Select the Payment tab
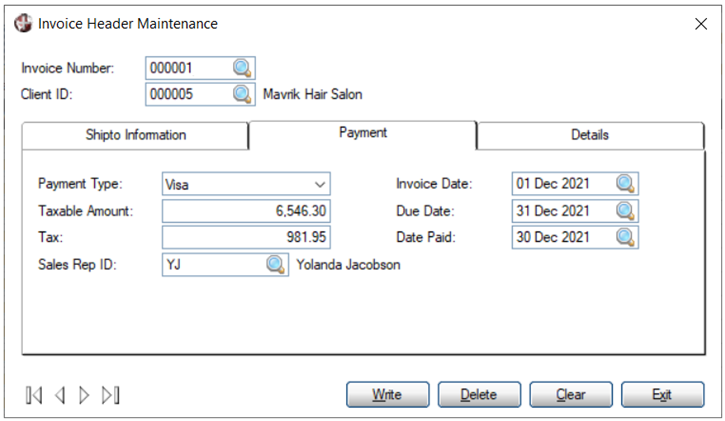The height and width of the screenshot is (421, 725). (x=363, y=133)
